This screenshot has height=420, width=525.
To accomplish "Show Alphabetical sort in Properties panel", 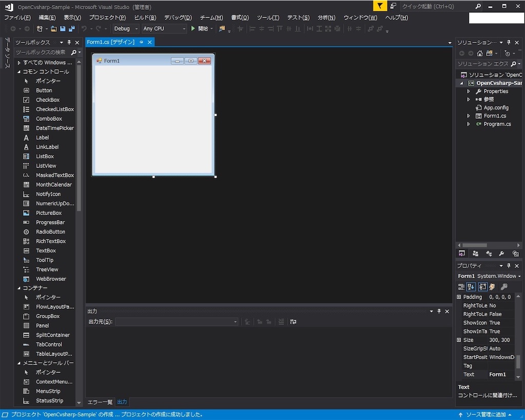I will coord(471,287).
